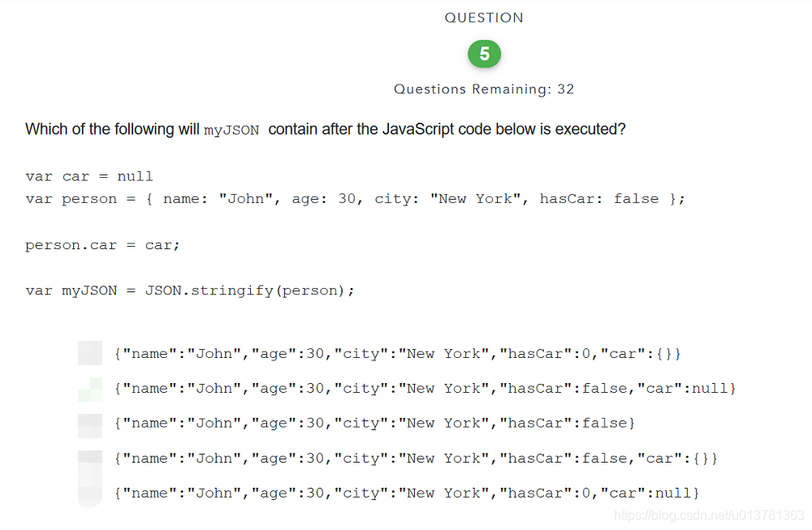Image resolution: width=812 pixels, height=530 pixels.
Task: Check the box beside the last answer option
Action: pos(89,493)
